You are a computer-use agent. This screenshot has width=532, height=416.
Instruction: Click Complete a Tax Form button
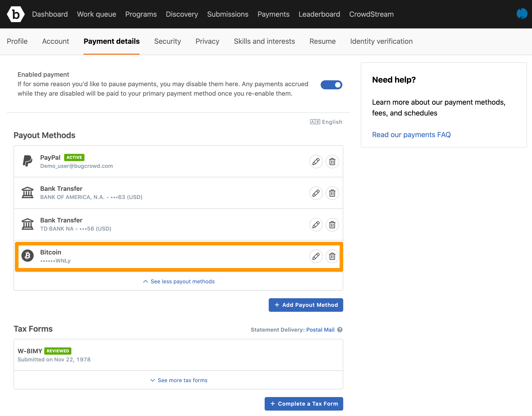point(304,404)
